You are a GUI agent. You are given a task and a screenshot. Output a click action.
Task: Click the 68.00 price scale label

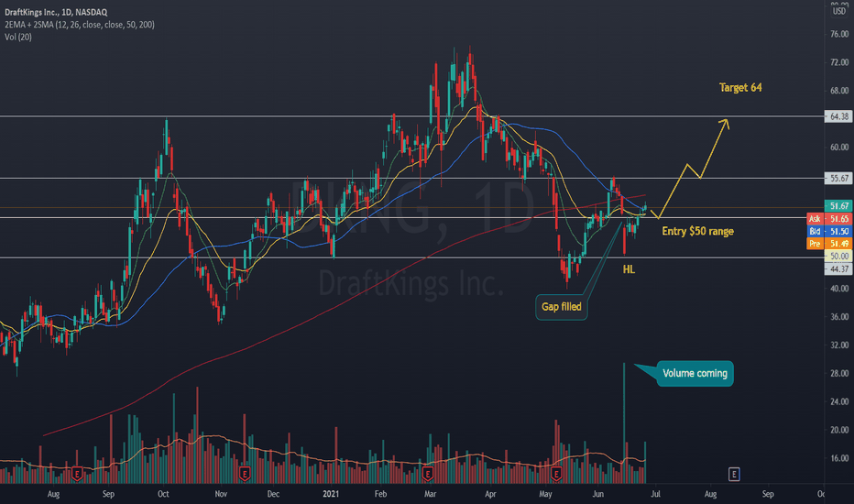point(839,91)
